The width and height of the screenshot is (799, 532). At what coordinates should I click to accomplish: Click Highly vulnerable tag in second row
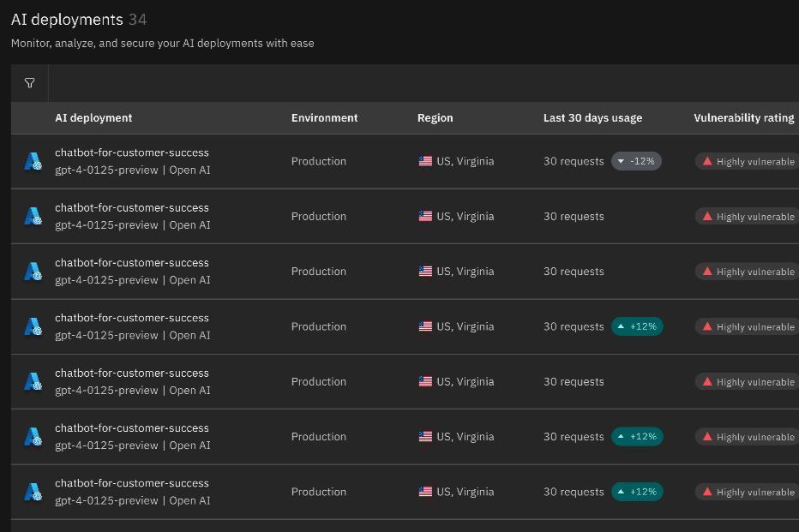coord(747,217)
